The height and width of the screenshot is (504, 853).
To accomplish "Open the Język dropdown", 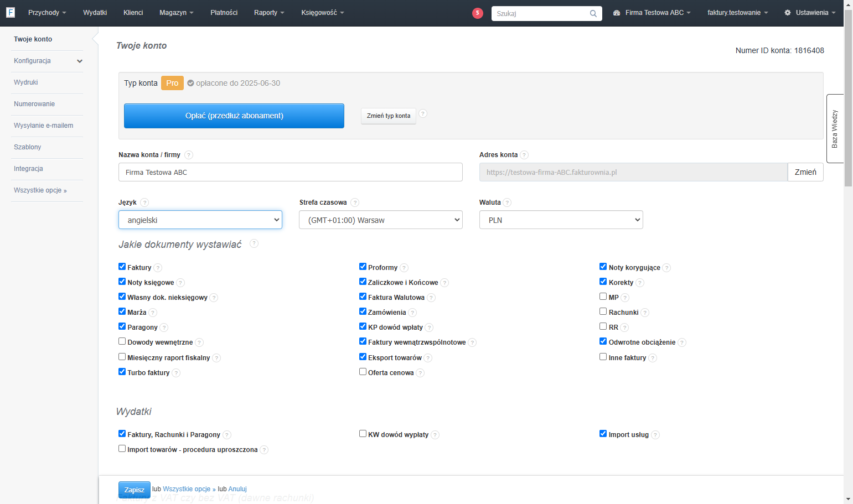I will (200, 220).
